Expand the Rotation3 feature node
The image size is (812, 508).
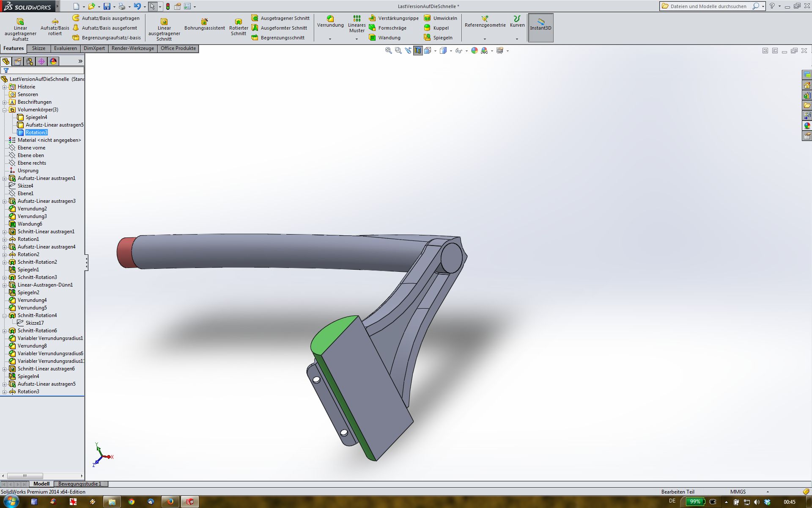point(5,392)
